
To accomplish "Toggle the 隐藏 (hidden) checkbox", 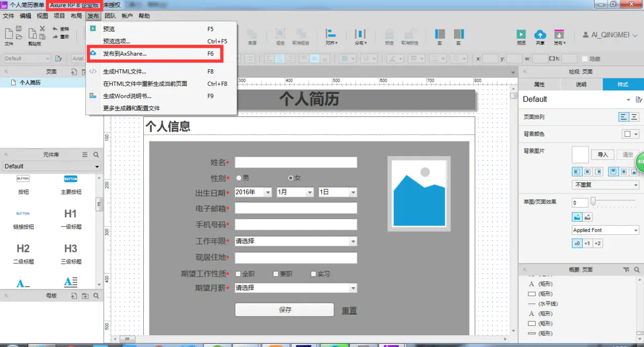I will coord(584,59).
